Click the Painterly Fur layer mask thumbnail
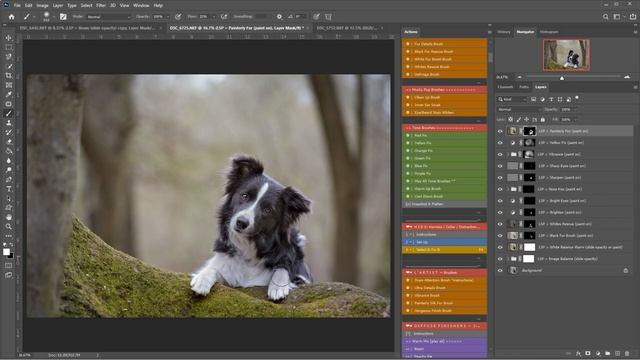Image resolution: width=640 pixels, height=360 pixels. 529,131
